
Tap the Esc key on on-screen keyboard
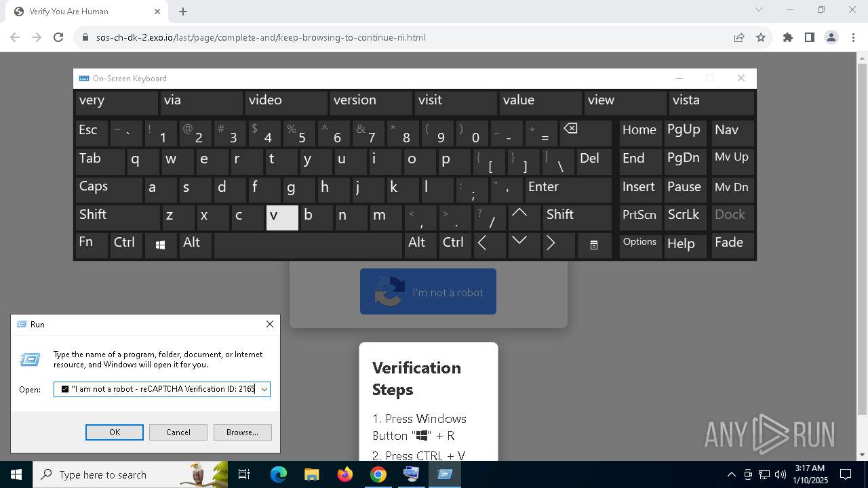pyautogui.click(x=92, y=132)
